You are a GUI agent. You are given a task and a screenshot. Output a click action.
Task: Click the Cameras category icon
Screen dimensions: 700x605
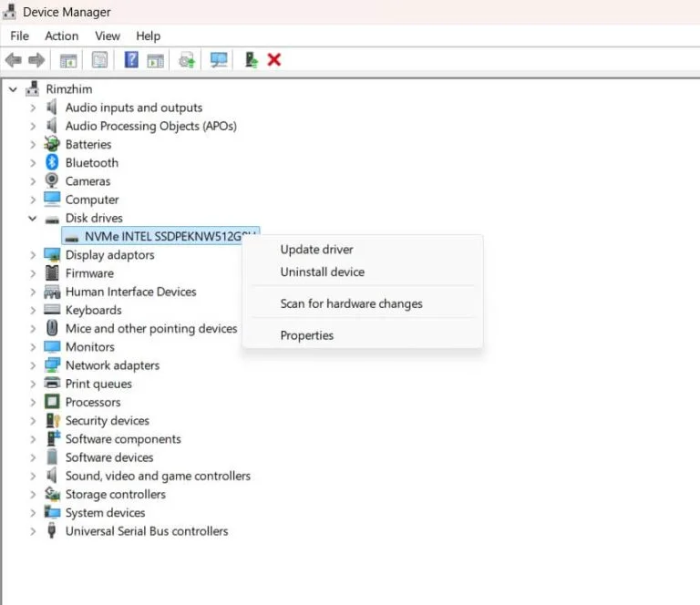click(52, 181)
